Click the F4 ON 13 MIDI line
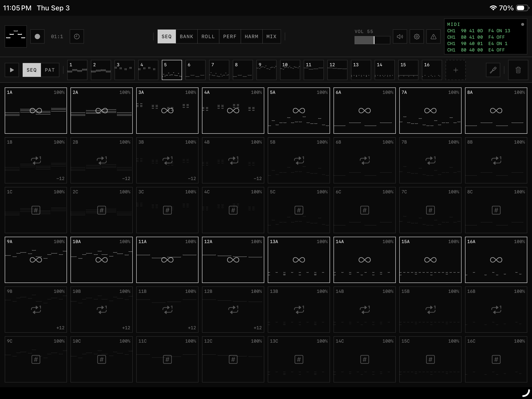This screenshot has width=532, height=399. (479, 31)
